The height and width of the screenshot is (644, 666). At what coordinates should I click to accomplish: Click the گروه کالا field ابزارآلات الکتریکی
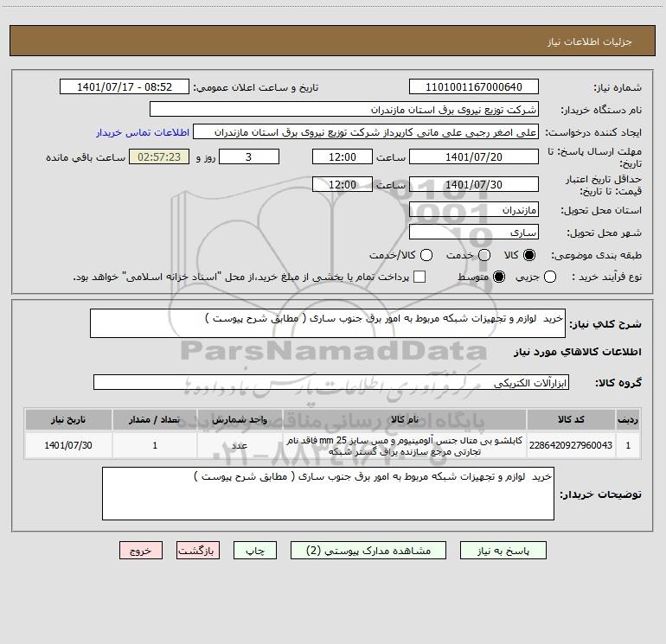pyautogui.click(x=331, y=382)
